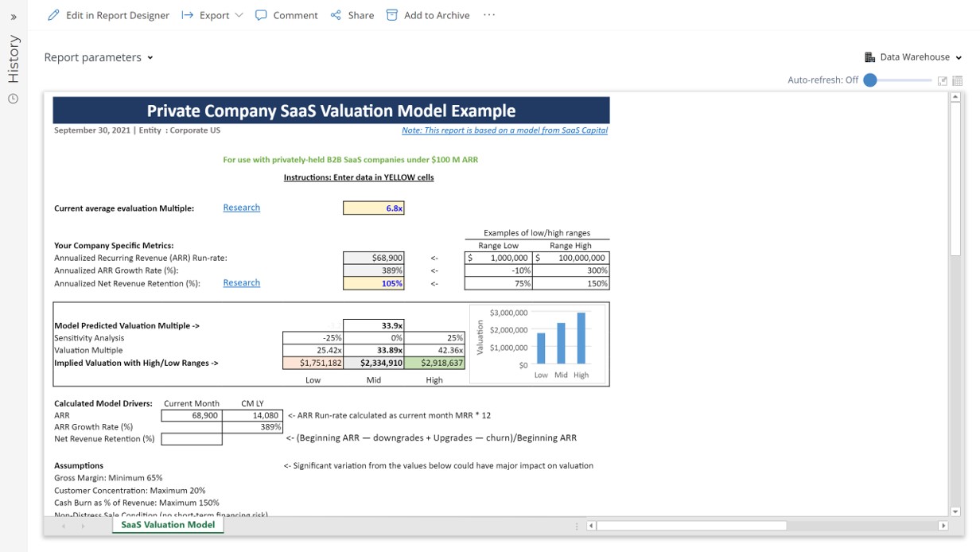
Task: Click the scroll down arrow of the report
Action: click(955, 511)
